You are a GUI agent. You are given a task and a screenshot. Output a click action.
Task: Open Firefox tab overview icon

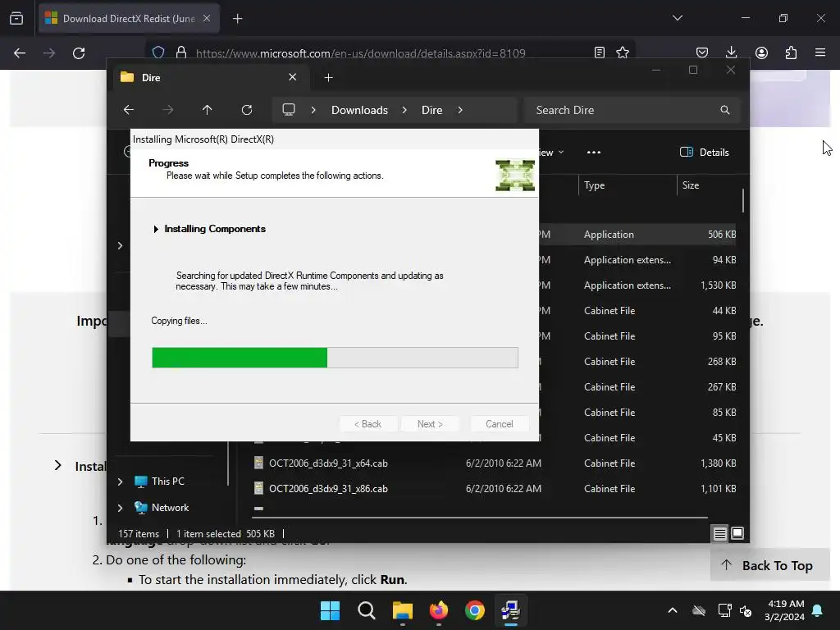click(16, 19)
